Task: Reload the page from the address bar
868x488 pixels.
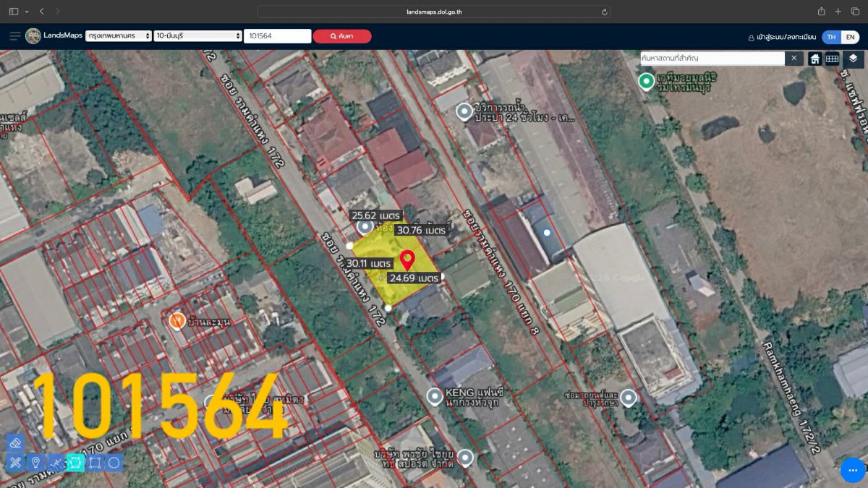Action: 604,12
